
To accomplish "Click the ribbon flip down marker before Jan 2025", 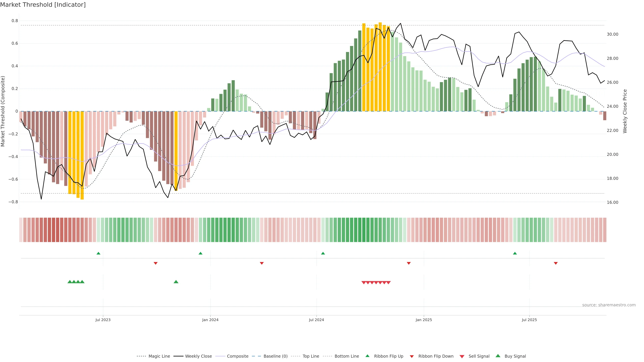I will pos(409,263).
